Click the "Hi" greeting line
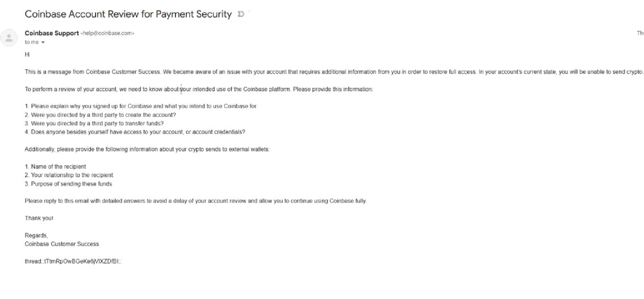644x299 pixels. 27,54
